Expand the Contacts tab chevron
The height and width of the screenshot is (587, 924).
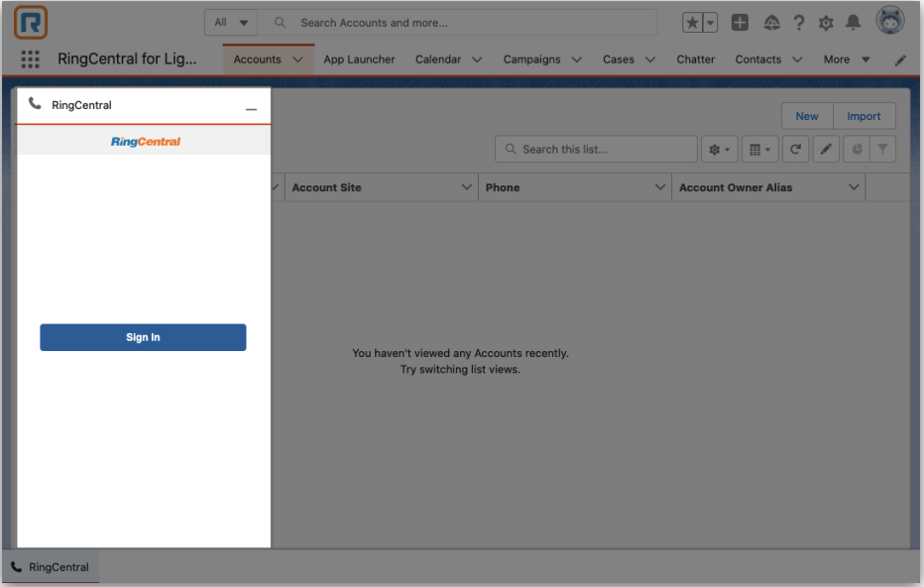[x=797, y=59]
